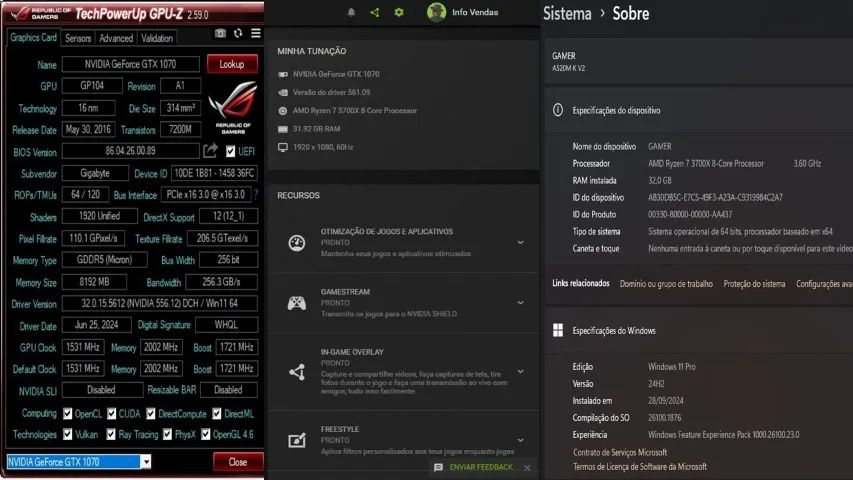The width and height of the screenshot is (853, 480).
Task: Click Enviar Feedback text link
Action: (481, 467)
